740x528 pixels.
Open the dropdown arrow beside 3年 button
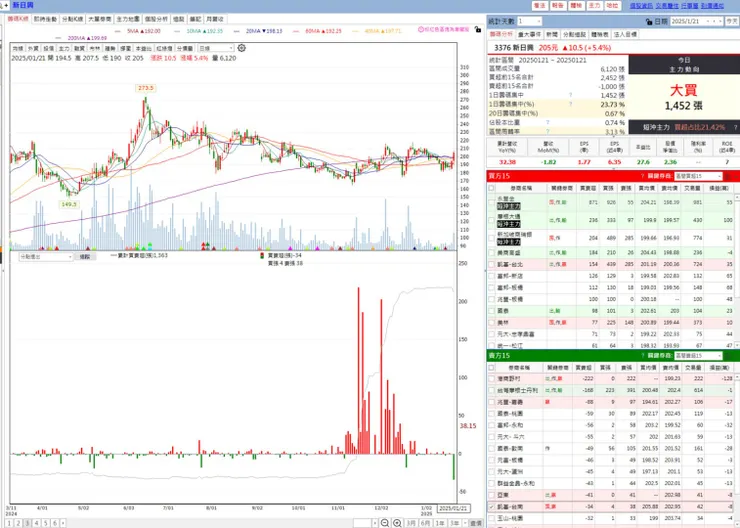pos(465,523)
